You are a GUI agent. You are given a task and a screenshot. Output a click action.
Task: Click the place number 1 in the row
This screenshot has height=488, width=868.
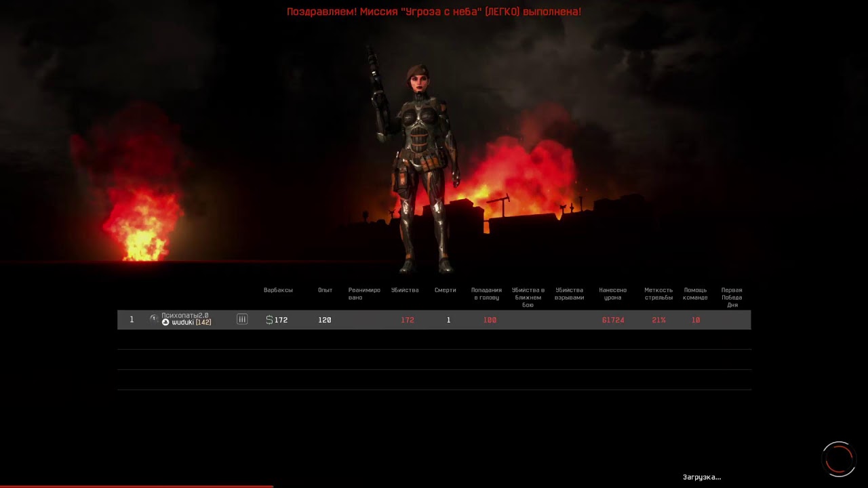(132, 319)
